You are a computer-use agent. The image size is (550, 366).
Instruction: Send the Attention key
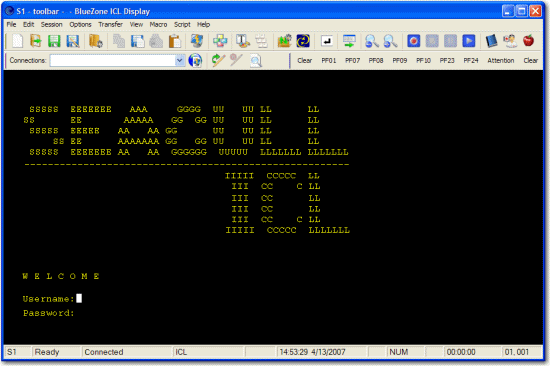tap(501, 60)
